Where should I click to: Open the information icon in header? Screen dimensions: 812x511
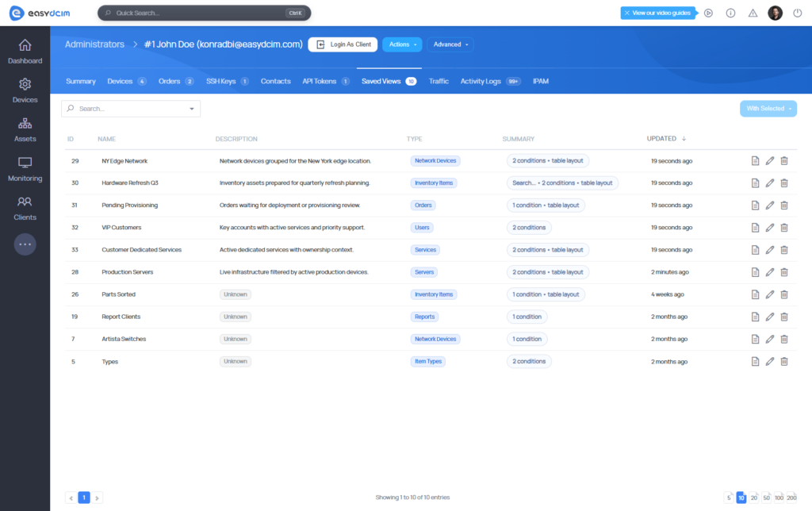[x=730, y=13]
